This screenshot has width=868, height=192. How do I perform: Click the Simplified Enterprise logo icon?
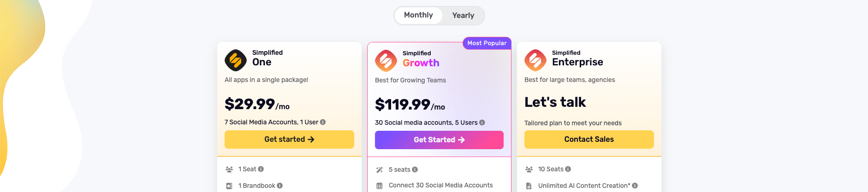(535, 60)
